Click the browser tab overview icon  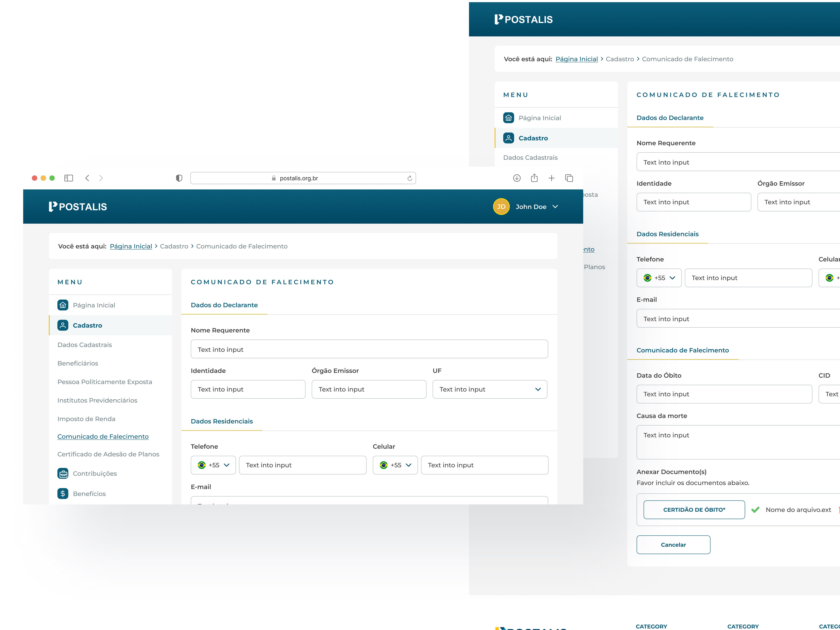point(569,178)
